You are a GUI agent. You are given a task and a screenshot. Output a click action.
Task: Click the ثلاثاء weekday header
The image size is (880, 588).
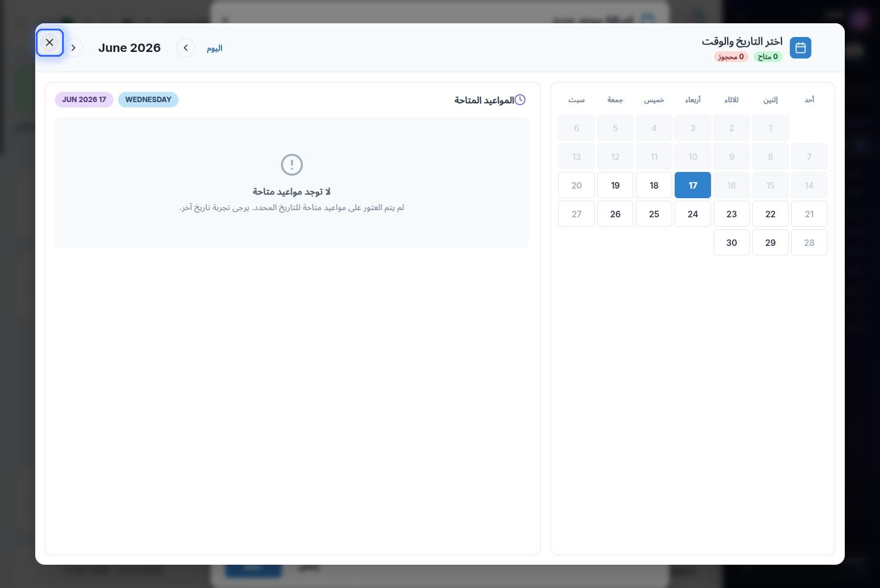click(731, 100)
